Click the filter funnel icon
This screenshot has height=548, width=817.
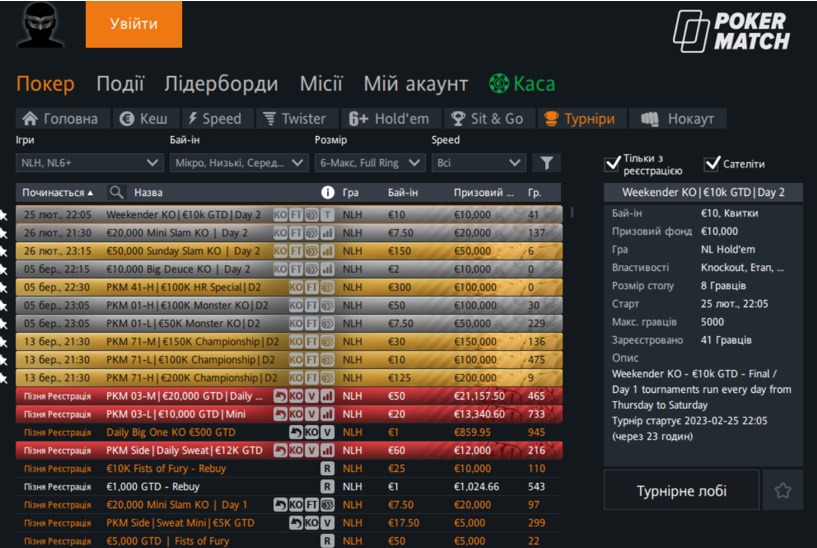pyautogui.click(x=546, y=162)
